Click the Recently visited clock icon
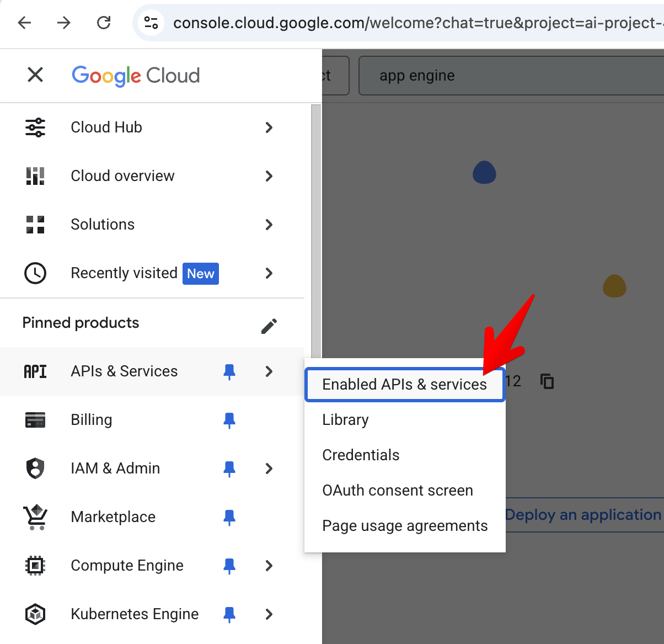Screen dimensions: 664x644 click(x=35, y=273)
